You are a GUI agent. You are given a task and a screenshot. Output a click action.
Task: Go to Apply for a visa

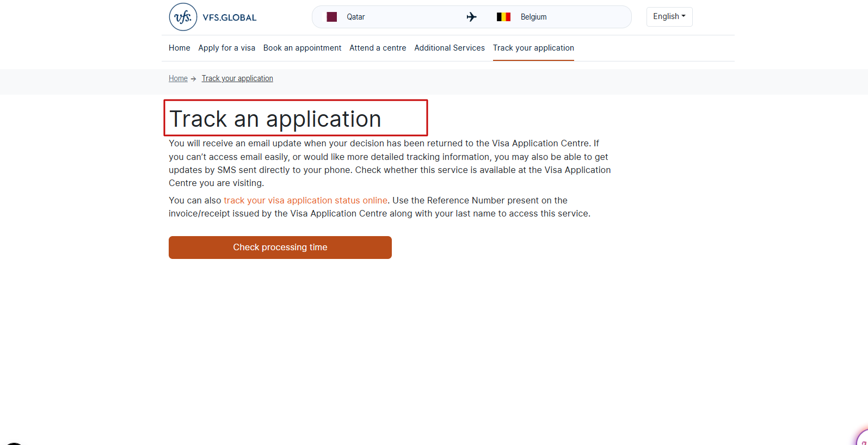(227, 48)
